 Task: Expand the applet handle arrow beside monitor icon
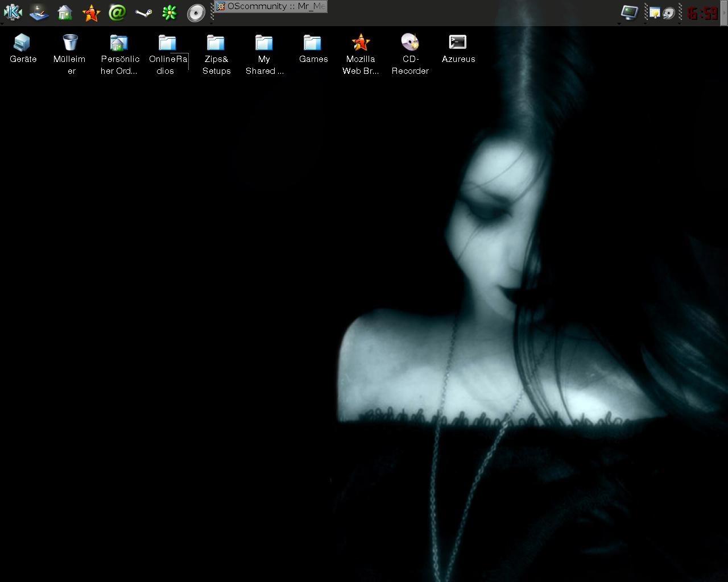619,23
